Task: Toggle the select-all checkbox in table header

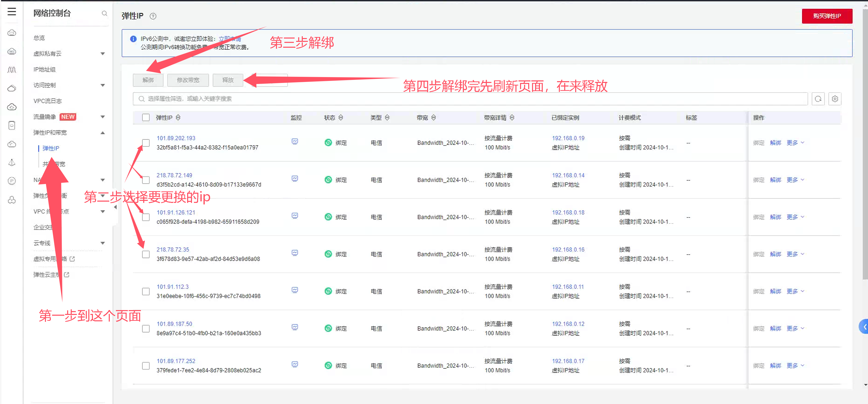Action: [x=146, y=118]
